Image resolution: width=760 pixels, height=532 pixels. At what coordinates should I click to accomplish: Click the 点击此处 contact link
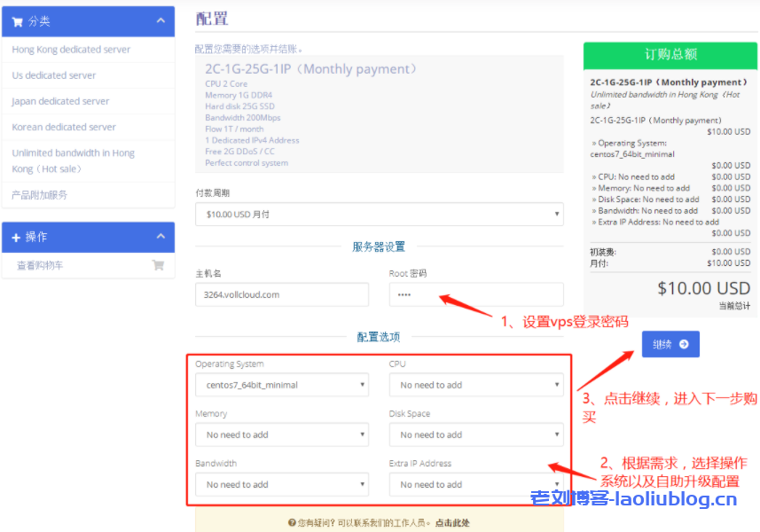pyautogui.click(x=452, y=523)
